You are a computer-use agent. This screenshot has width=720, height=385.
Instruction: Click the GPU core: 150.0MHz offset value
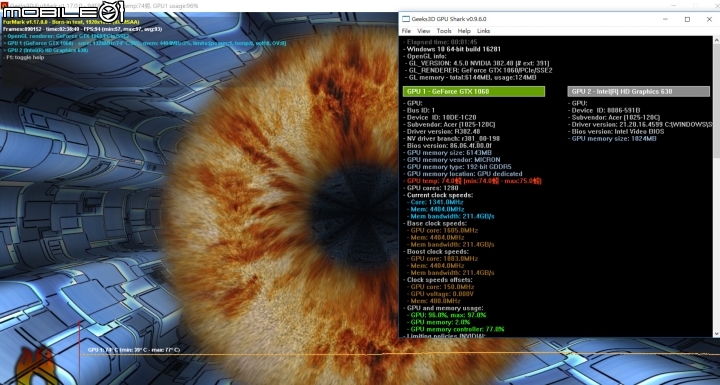coord(440,287)
